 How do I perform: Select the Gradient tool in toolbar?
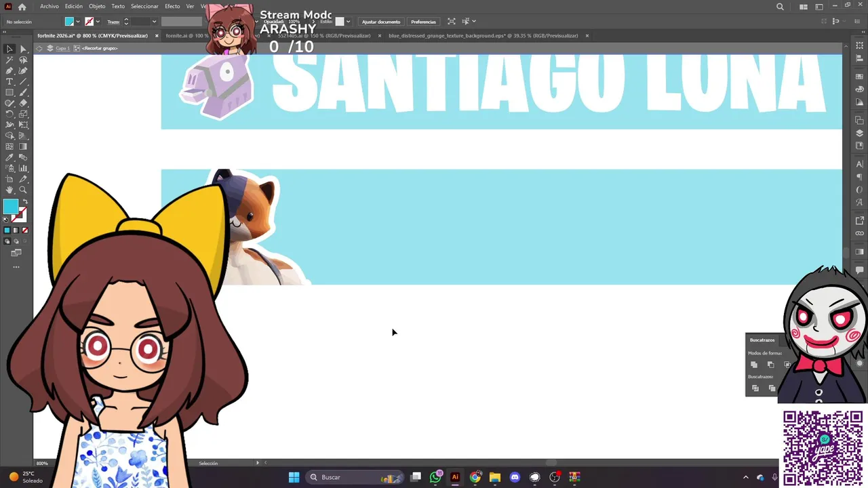tap(23, 146)
